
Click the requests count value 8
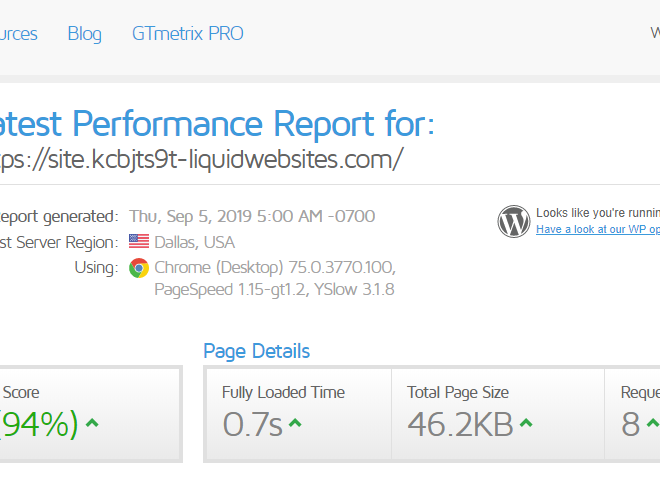point(631,424)
